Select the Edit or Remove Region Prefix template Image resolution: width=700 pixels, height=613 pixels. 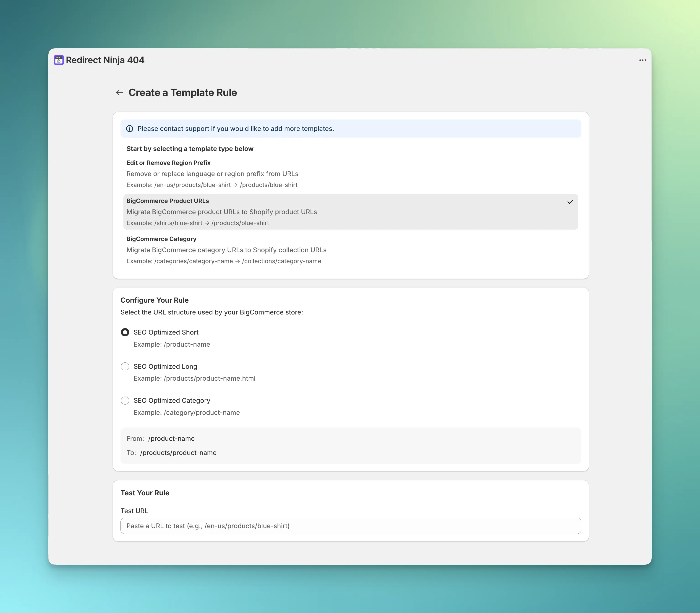click(350, 174)
